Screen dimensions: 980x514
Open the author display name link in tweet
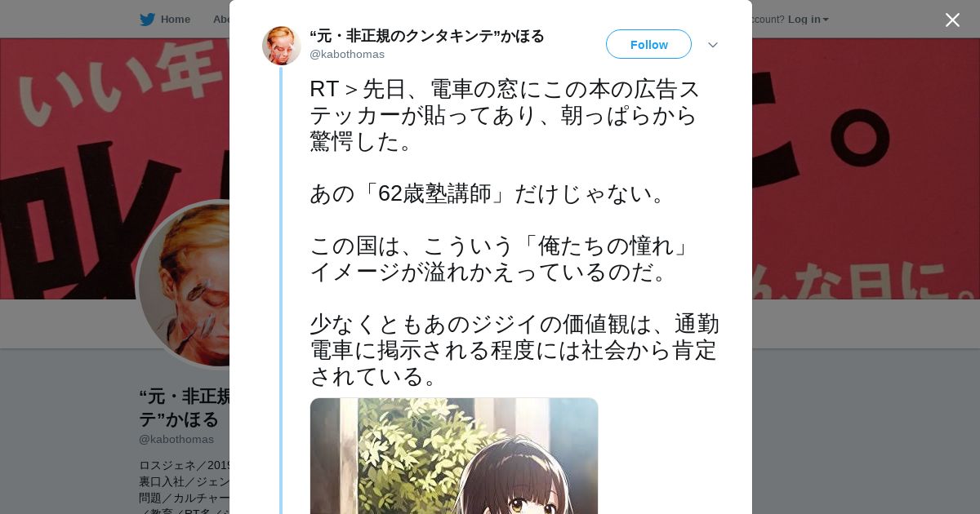[427, 36]
